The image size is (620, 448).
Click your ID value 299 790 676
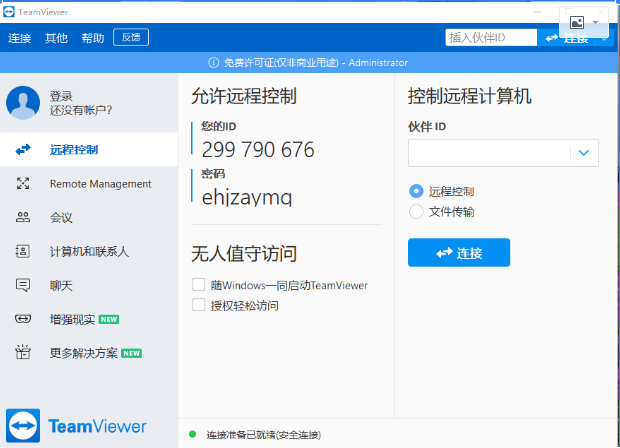[x=258, y=149]
